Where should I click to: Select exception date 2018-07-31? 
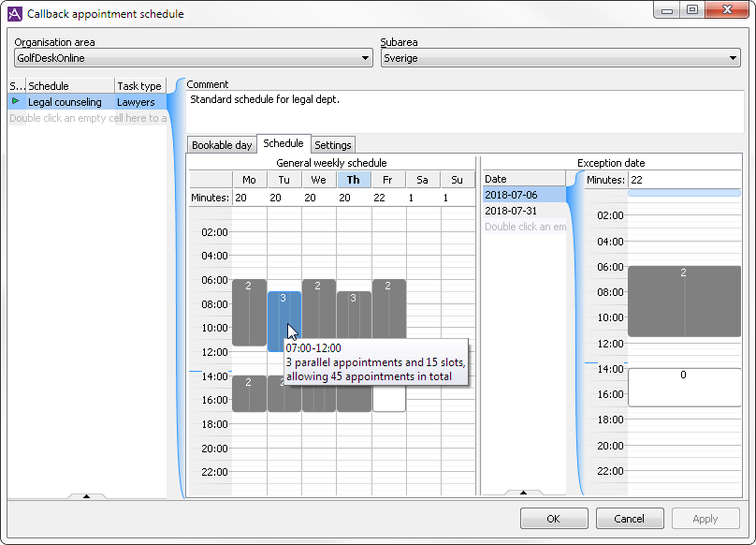(x=513, y=210)
